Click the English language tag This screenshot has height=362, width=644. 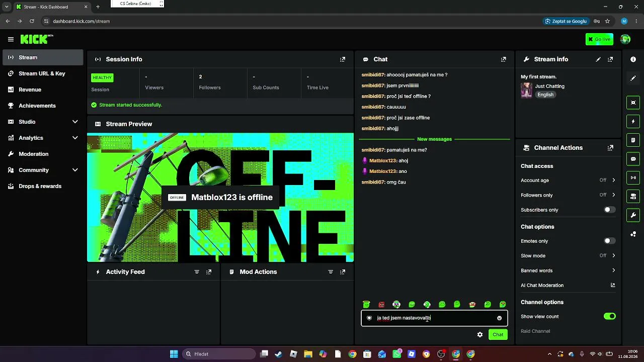[x=545, y=95]
